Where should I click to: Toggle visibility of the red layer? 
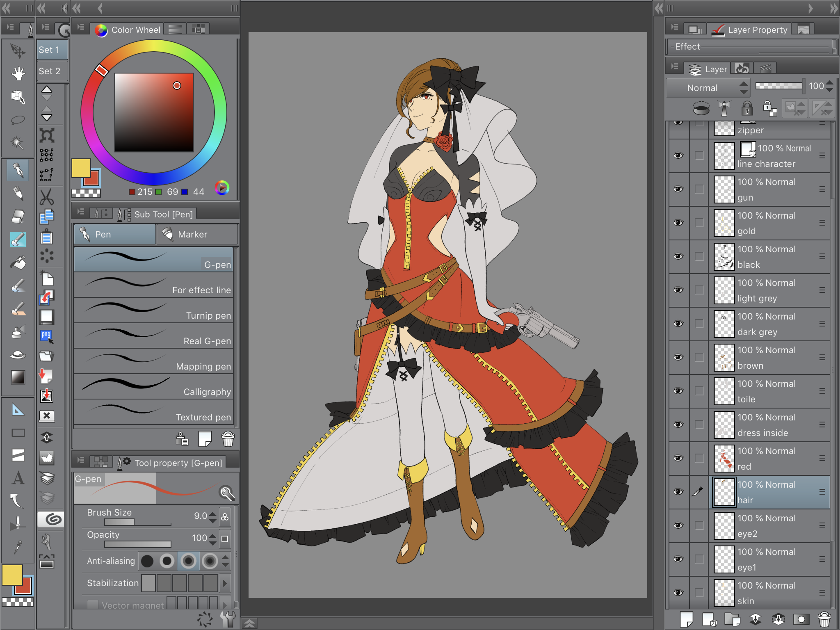pos(678,458)
